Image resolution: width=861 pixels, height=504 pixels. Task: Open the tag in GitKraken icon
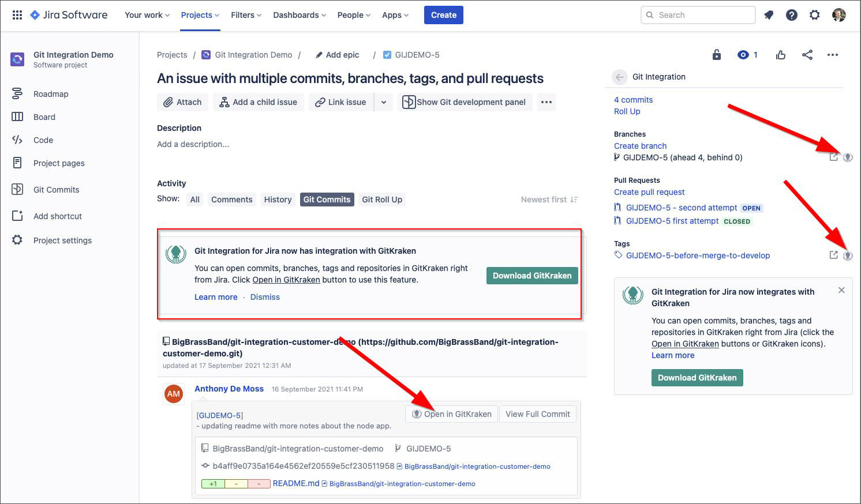(848, 255)
